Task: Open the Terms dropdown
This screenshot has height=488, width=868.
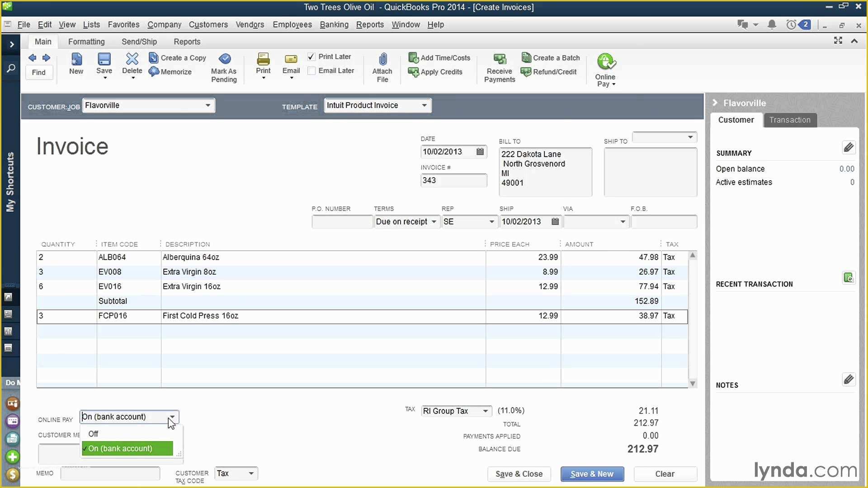Action: point(434,221)
